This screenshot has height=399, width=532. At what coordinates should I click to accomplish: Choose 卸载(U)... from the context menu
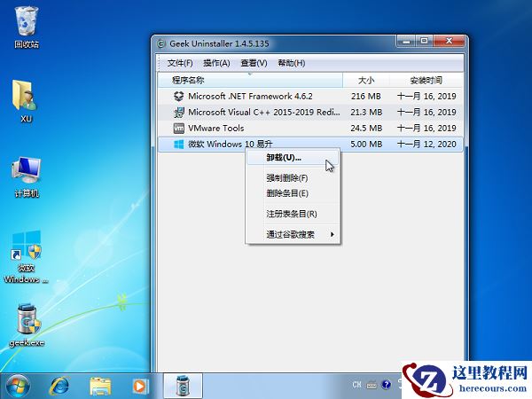pos(293,158)
